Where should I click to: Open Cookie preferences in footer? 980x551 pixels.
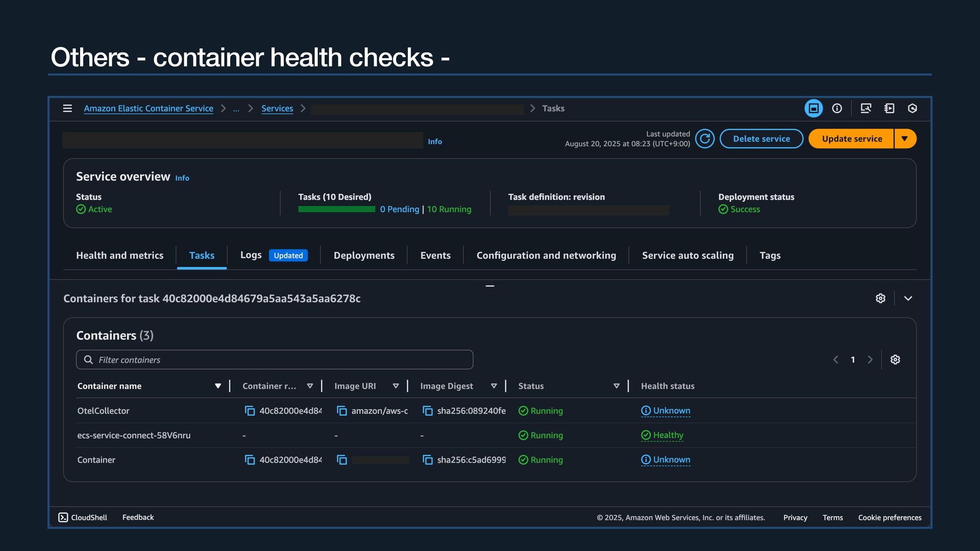coord(890,517)
